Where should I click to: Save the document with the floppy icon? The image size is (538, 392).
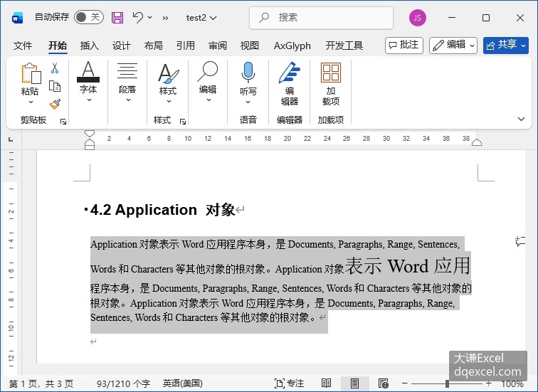(117, 18)
